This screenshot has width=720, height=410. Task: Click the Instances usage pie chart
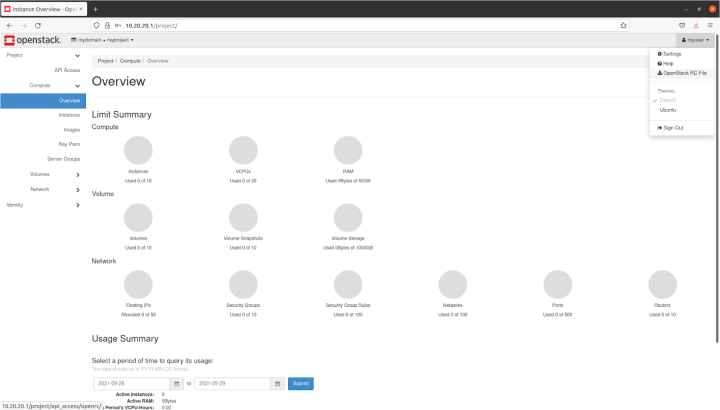point(138,150)
